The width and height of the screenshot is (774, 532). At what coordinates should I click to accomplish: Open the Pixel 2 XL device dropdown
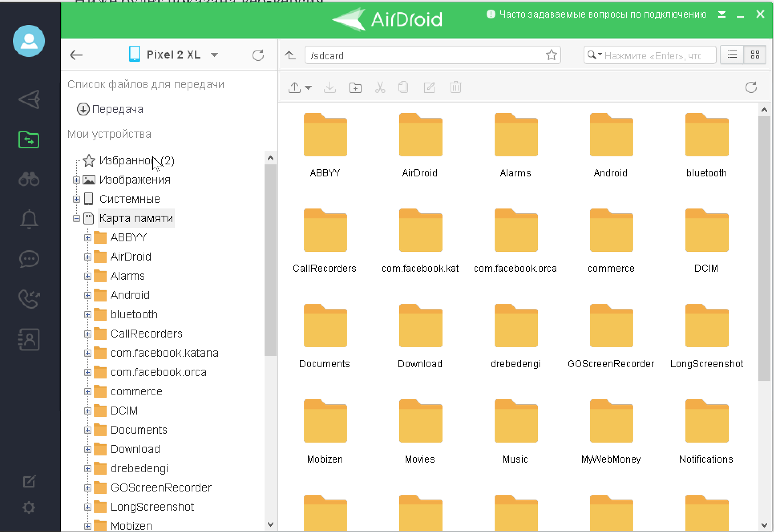[214, 55]
